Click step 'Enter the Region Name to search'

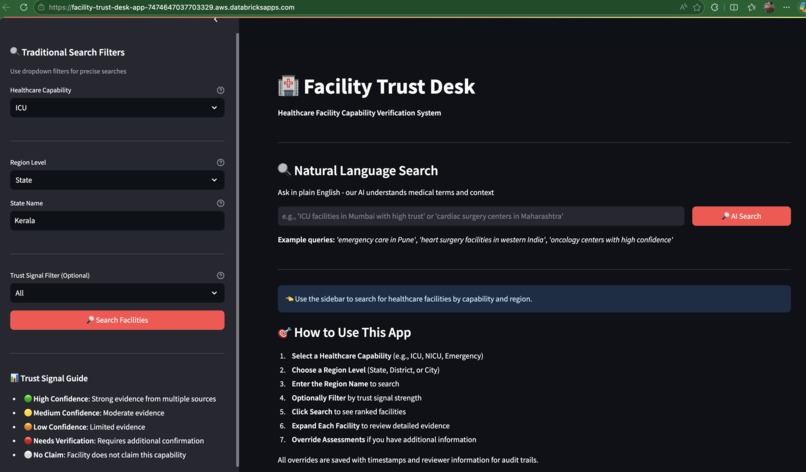tap(345, 384)
